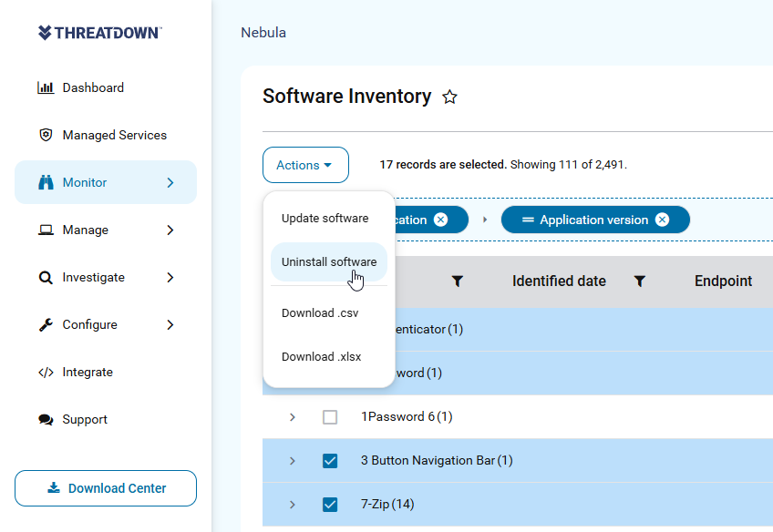Click the row ending in 'enticator (1)'
Viewport: 773px width, 532px height.
(x=583, y=330)
